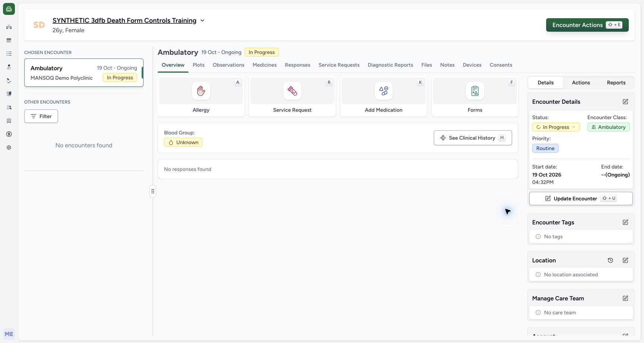Open the SYNTHETIC 3dfb patient name link
The image size is (644, 343).
point(124,20)
